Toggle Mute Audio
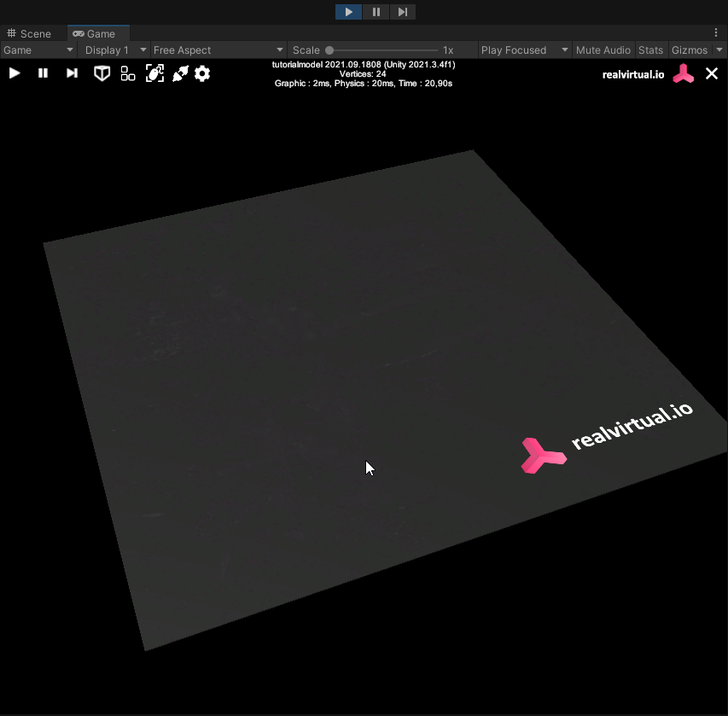The width and height of the screenshot is (728, 716). pos(603,50)
